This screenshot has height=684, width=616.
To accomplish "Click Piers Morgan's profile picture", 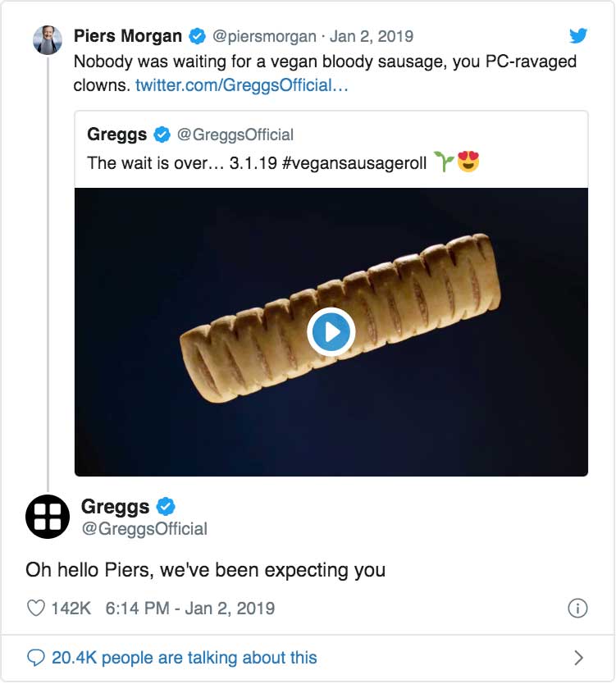I will [x=47, y=34].
